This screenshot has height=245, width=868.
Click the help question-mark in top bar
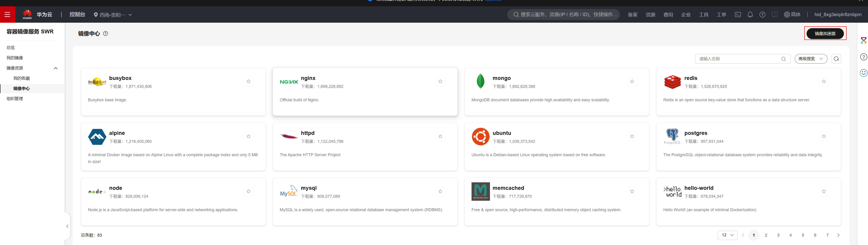(x=762, y=15)
